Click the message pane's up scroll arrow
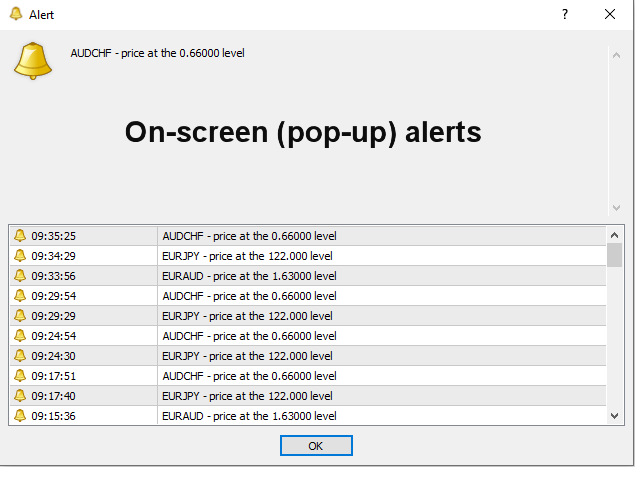The height and width of the screenshot is (480, 640). (x=616, y=55)
